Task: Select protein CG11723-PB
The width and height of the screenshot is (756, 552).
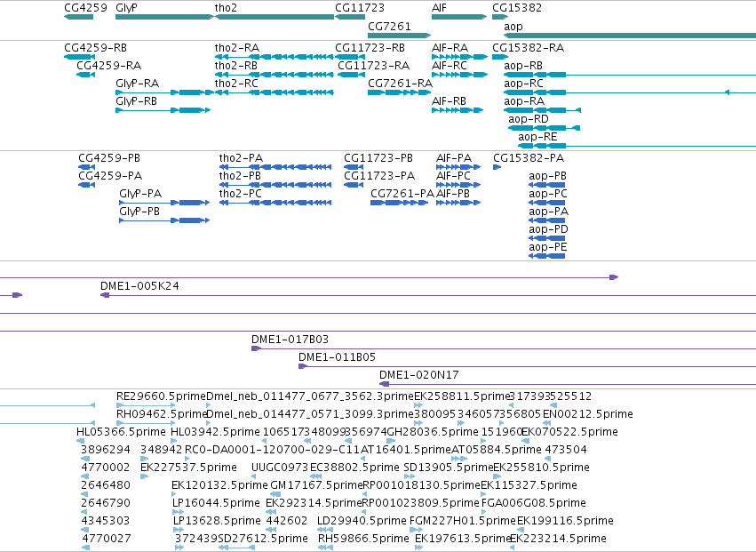Action: point(354,167)
